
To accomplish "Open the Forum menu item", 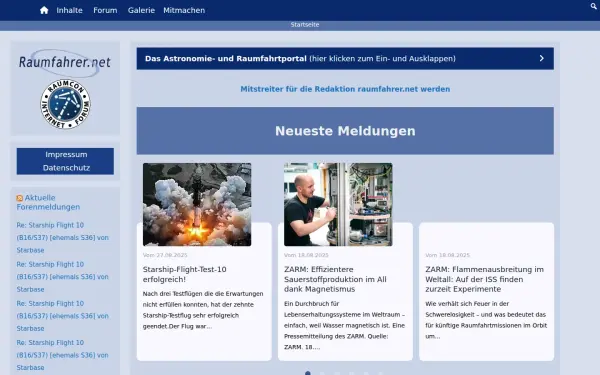I will point(105,10).
